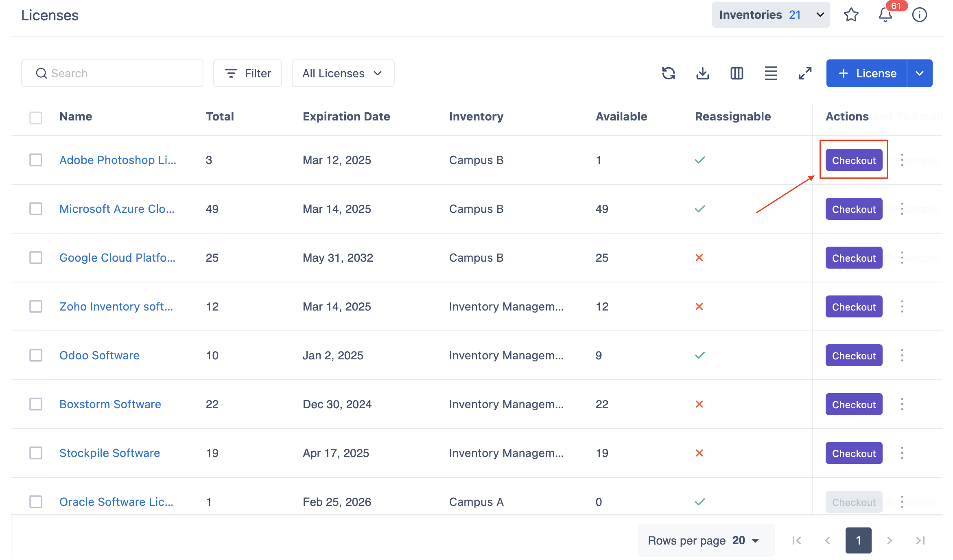
Task: Toggle the select-all header checkbox
Action: 36,118
